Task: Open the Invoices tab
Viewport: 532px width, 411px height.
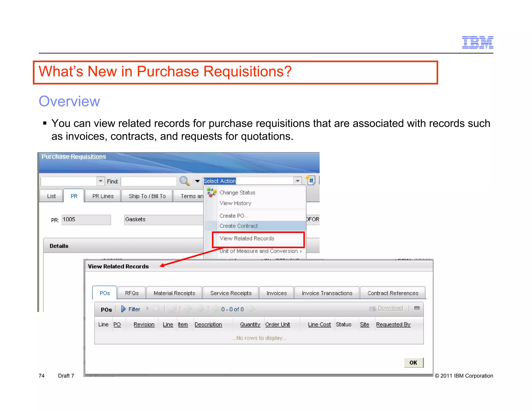Action: coord(277,293)
